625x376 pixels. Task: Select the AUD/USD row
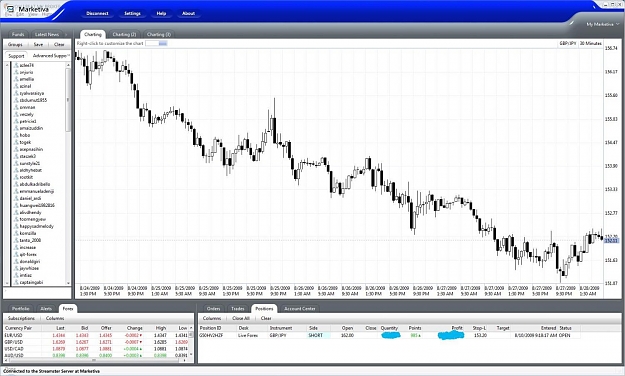pos(96,356)
